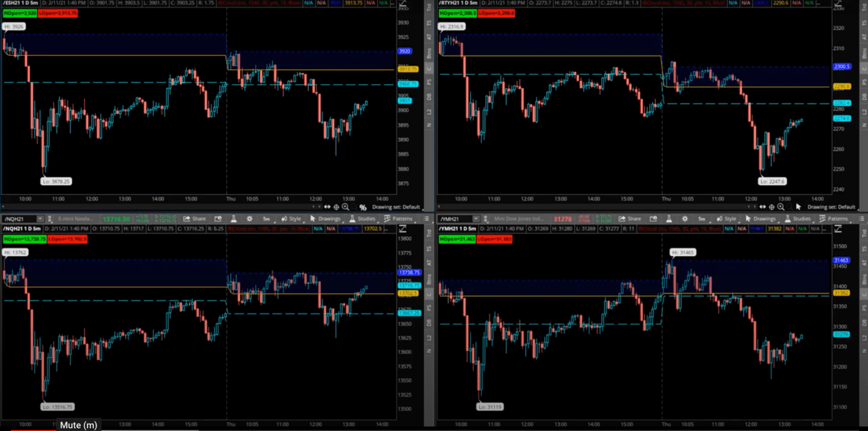
Task: Open the list menu icon in /YMH21 toolbar
Action: click(x=861, y=219)
